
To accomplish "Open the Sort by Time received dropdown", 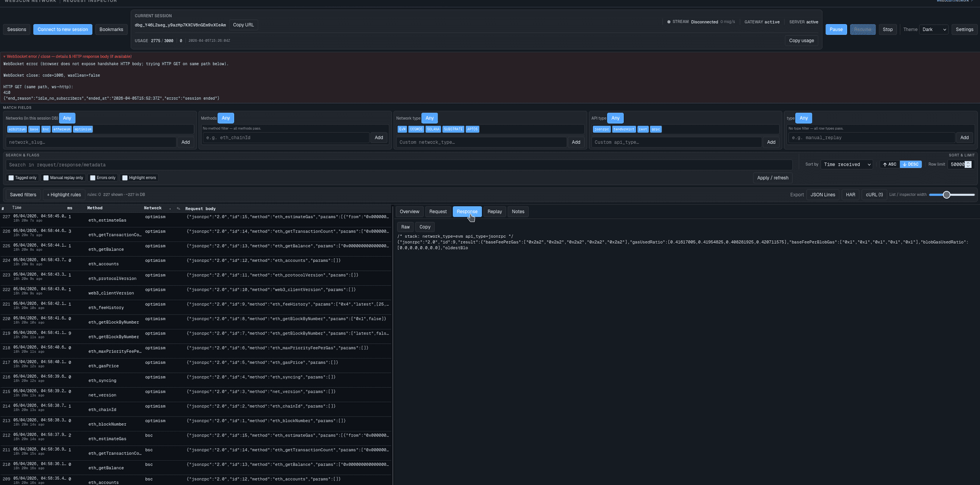I will click(847, 164).
